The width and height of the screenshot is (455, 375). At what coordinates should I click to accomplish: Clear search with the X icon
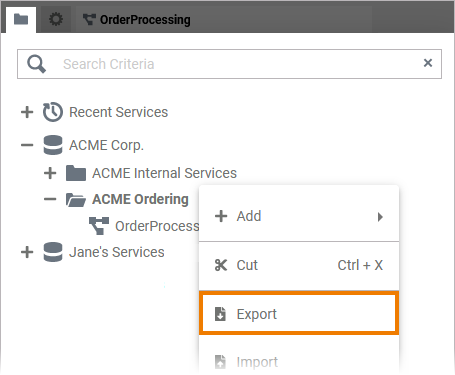428,63
